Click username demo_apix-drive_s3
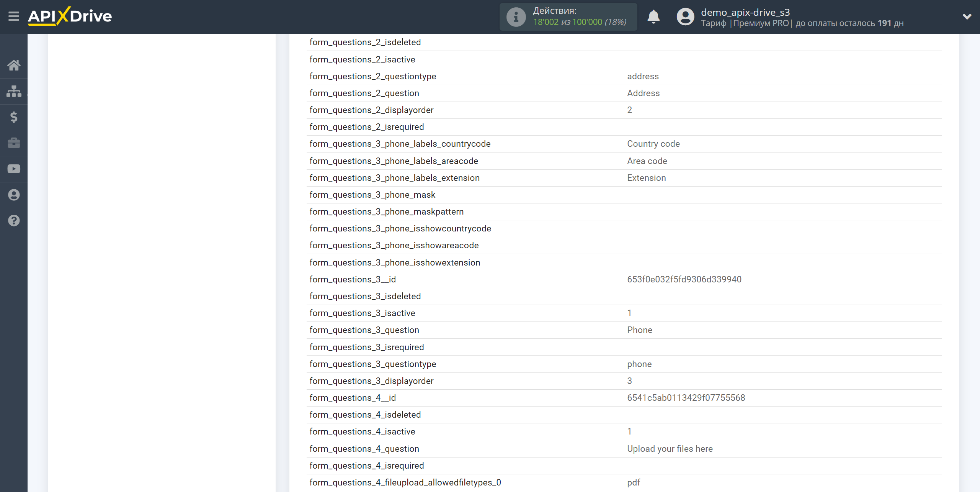Screen dimensions: 980x492 click(x=745, y=12)
